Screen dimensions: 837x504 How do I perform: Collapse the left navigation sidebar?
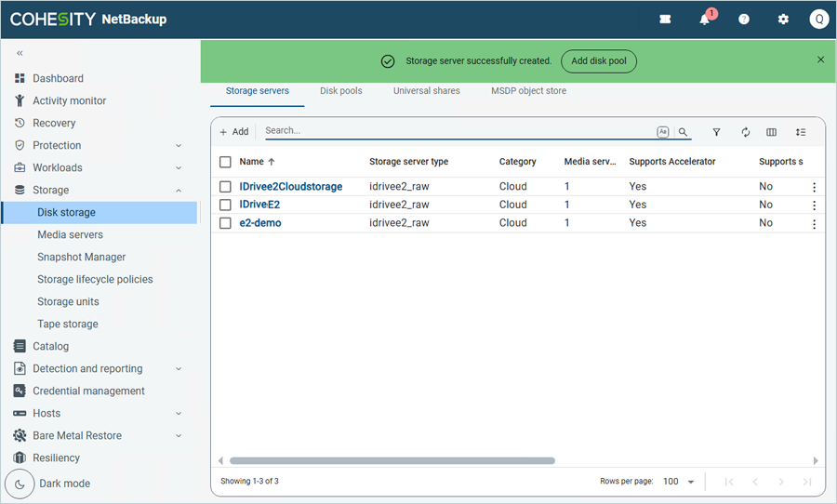[20, 53]
